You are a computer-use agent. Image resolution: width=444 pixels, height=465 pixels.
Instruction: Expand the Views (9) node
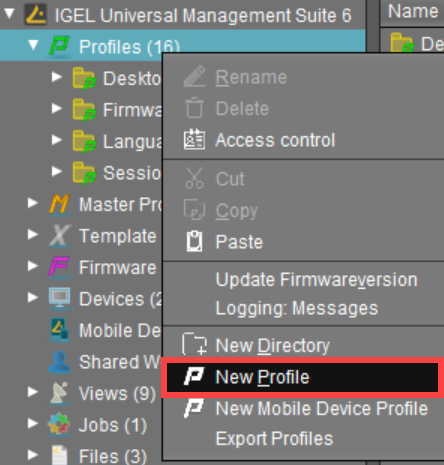[x=33, y=392]
